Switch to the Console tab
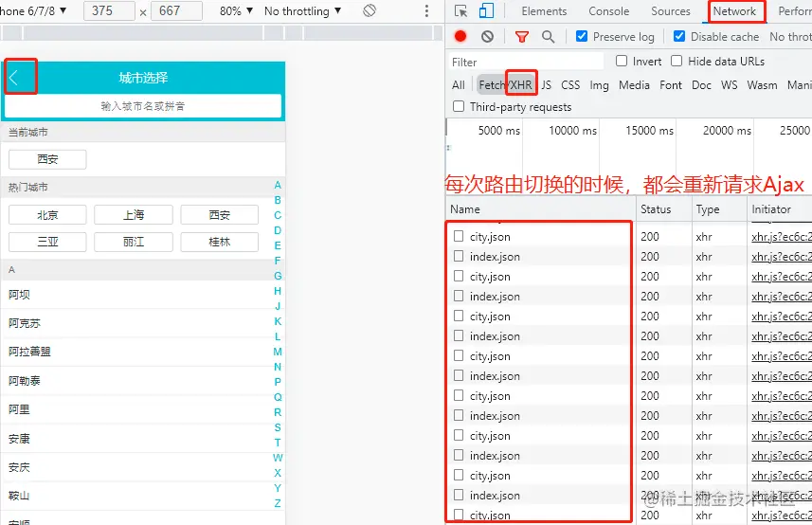This screenshot has width=812, height=525. pos(609,10)
